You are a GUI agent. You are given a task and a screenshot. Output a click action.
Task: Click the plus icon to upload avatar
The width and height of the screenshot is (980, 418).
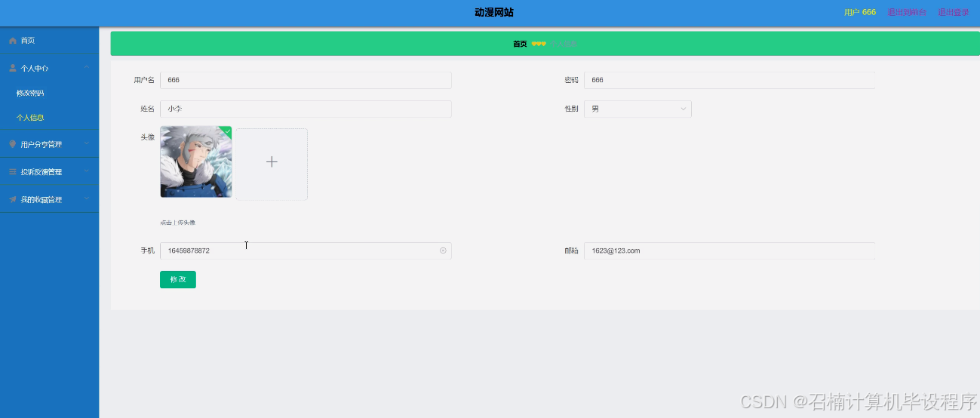click(x=272, y=162)
